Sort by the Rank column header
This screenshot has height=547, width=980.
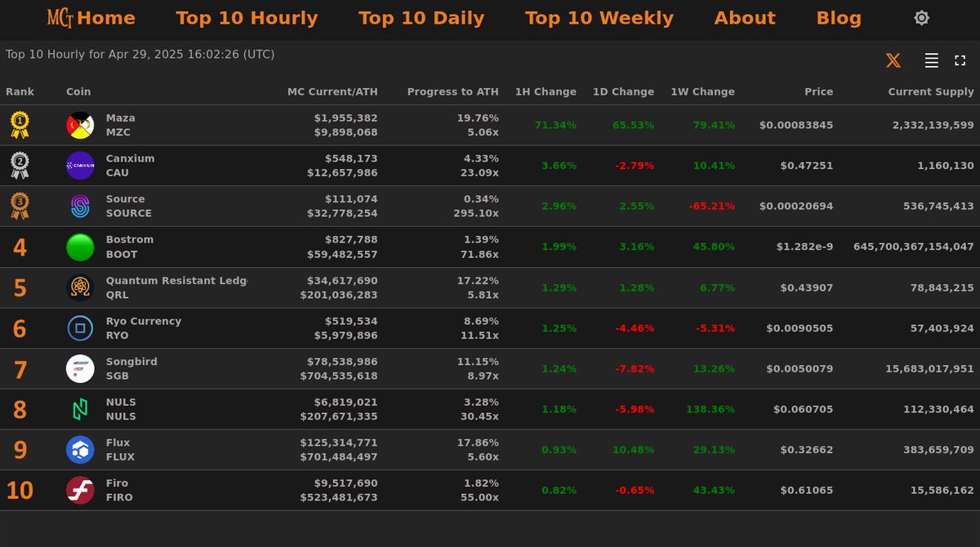(x=20, y=92)
